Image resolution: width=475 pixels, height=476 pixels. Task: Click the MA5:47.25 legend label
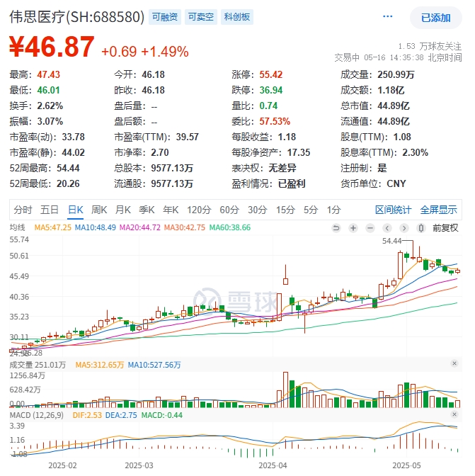tap(53, 227)
